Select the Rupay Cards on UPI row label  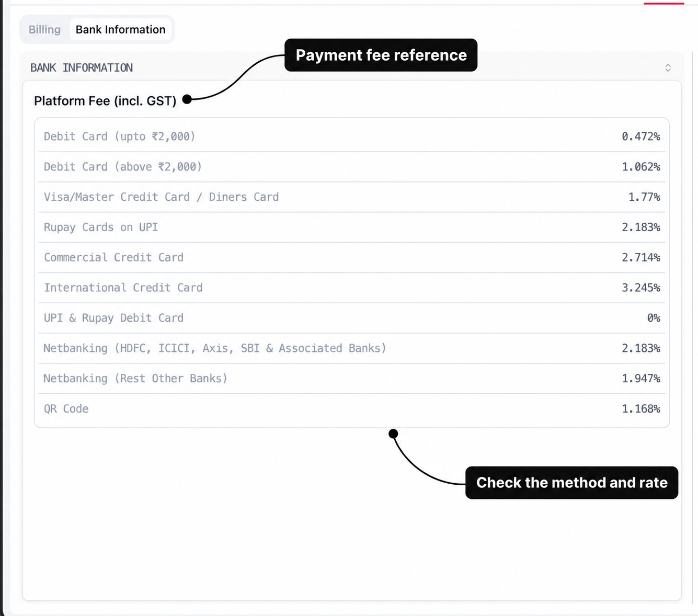pos(101,227)
